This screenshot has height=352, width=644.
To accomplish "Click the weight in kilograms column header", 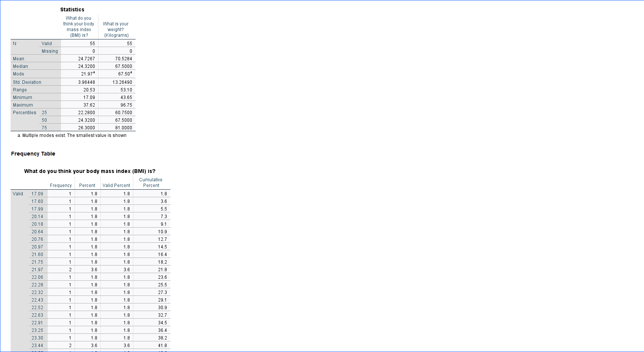I will point(116,29).
